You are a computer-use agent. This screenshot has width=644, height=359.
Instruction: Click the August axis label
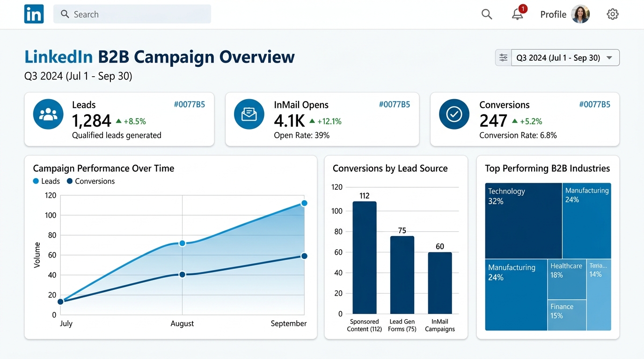click(x=182, y=323)
